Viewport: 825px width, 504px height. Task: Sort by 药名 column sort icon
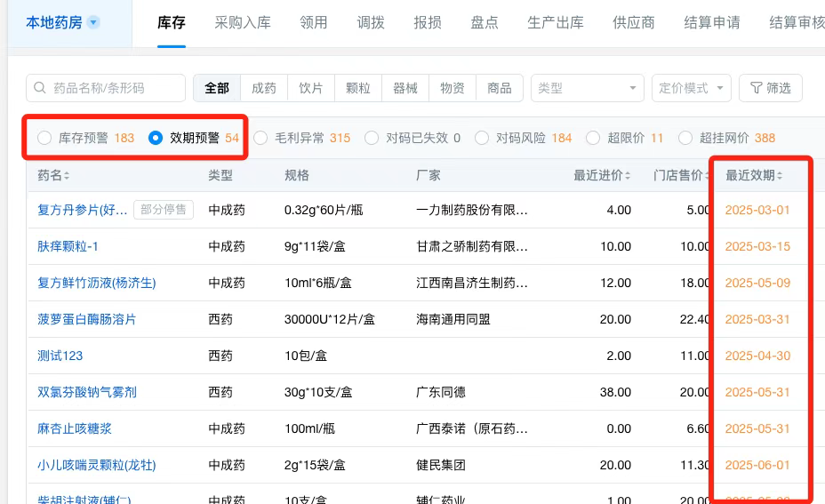point(67,176)
